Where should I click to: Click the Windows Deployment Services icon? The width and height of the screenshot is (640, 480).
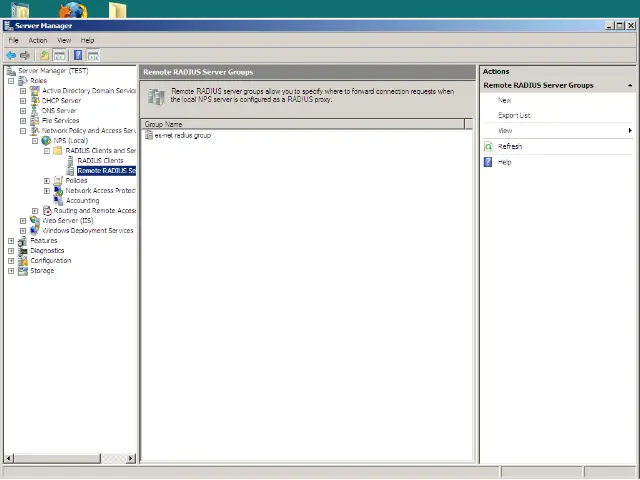(x=35, y=231)
